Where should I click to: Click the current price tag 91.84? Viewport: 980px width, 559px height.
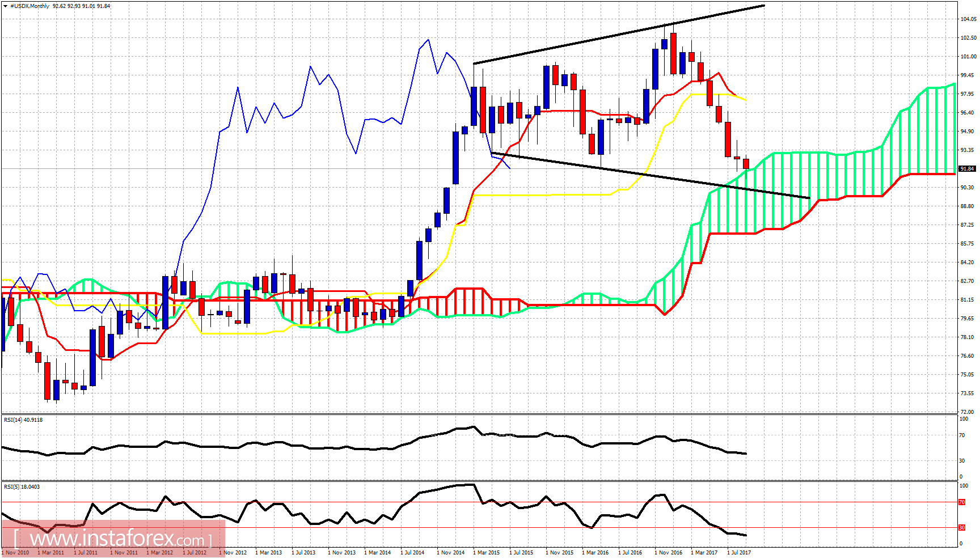969,168
